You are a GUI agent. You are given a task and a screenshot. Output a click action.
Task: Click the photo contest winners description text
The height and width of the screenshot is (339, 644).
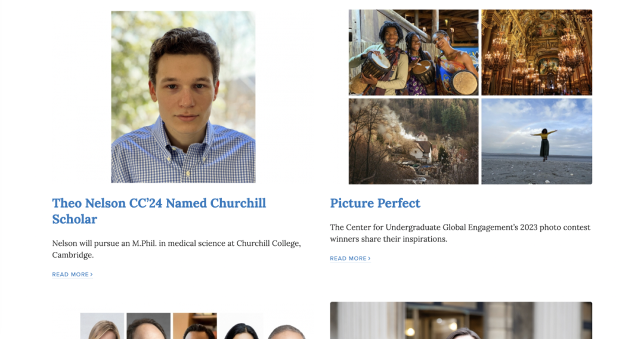click(460, 233)
